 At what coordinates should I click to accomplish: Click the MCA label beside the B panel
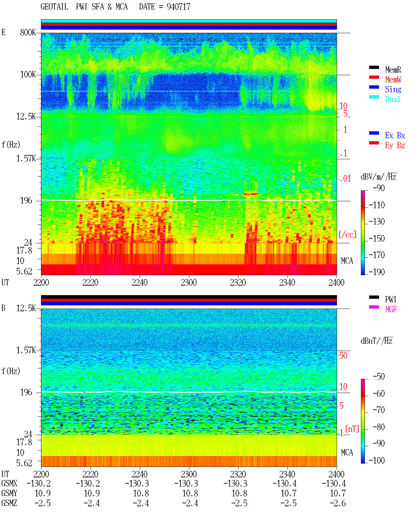(x=347, y=453)
